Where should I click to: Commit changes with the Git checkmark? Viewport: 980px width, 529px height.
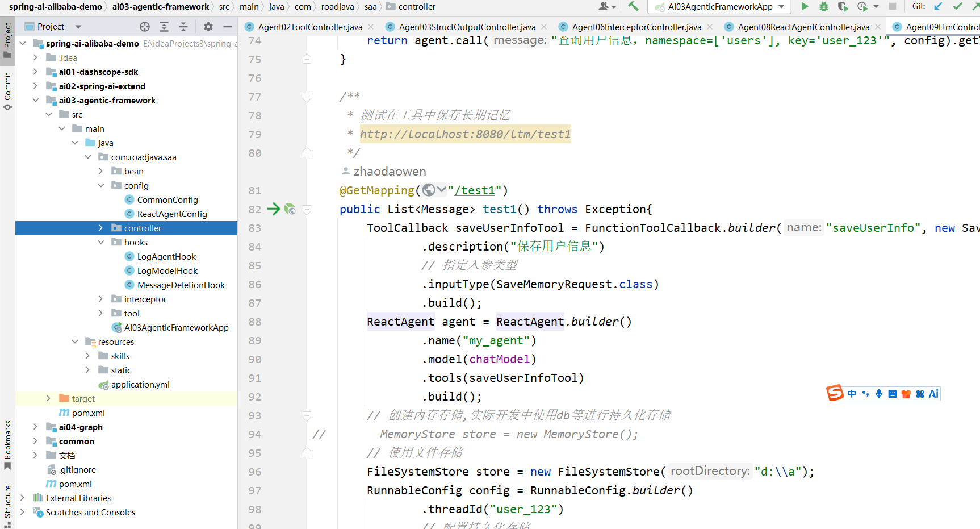(x=957, y=7)
